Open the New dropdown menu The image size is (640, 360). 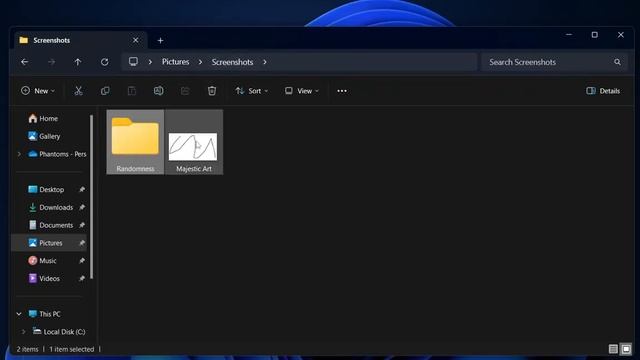[x=38, y=91]
